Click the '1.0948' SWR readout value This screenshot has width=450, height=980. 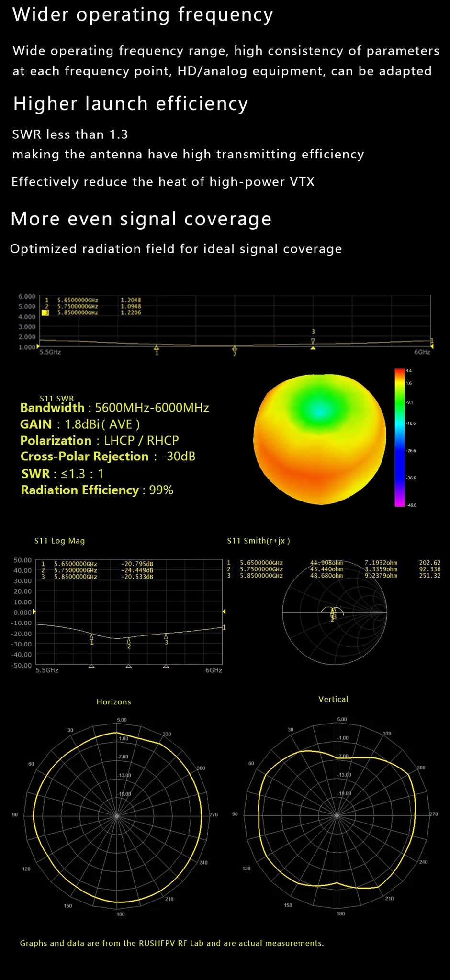click(x=131, y=306)
